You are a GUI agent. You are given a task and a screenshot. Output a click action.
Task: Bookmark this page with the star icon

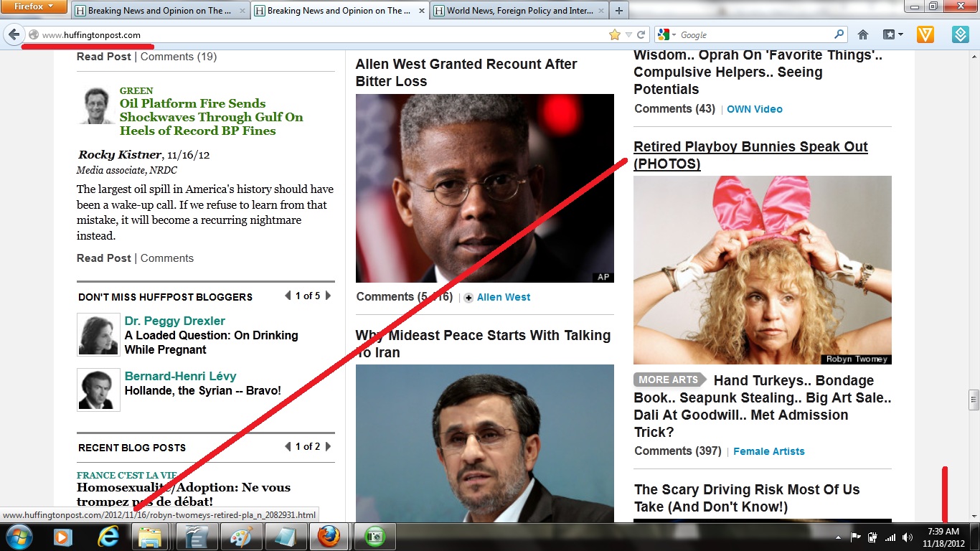(x=614, y=34)
